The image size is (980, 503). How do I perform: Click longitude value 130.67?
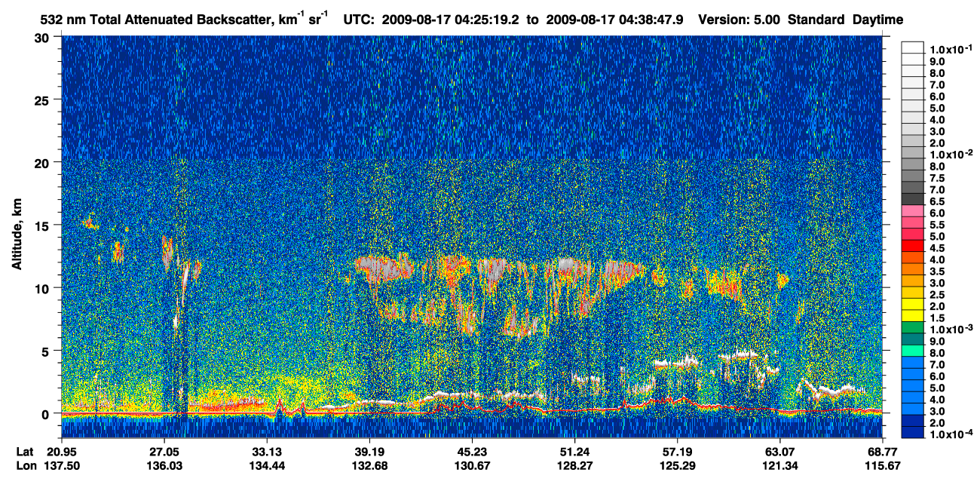(472, 466)
